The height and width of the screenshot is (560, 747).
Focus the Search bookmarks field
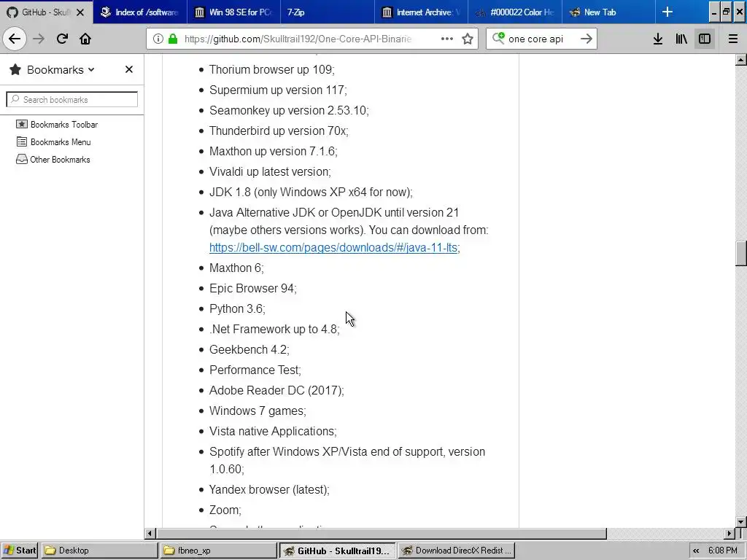pos(72,99)
